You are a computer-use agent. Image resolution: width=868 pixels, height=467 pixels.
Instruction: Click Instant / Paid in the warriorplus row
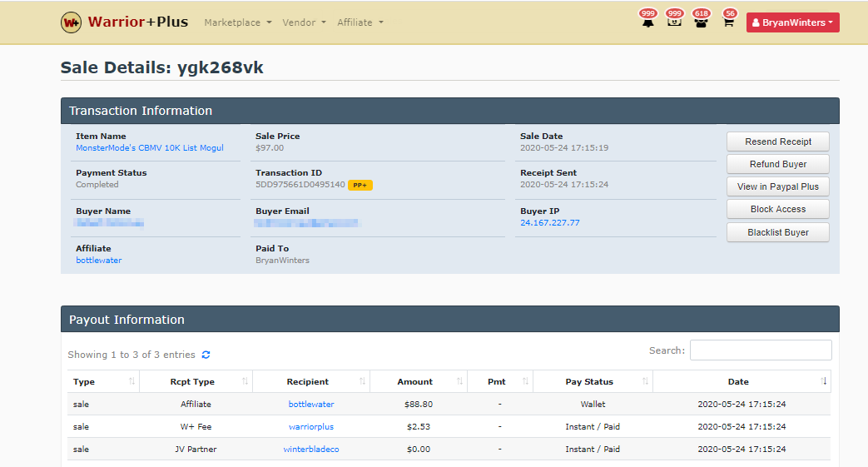(x=593, y=426)
